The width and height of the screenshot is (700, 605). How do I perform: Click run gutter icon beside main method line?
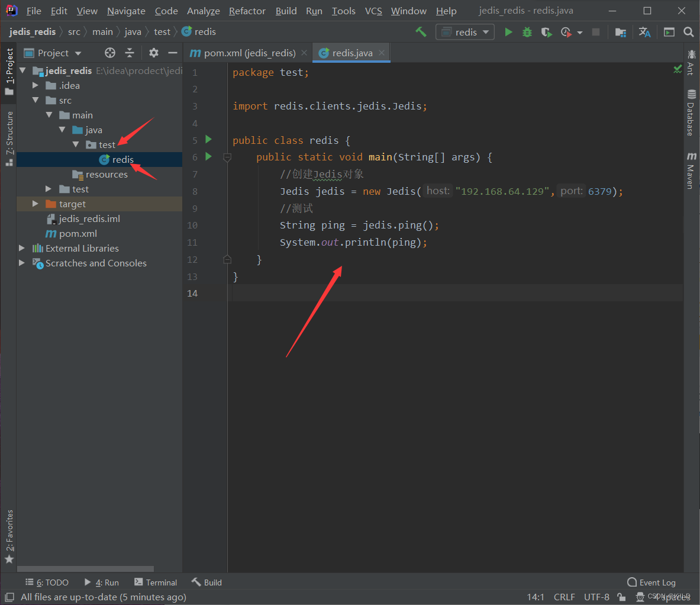[208, 157]
